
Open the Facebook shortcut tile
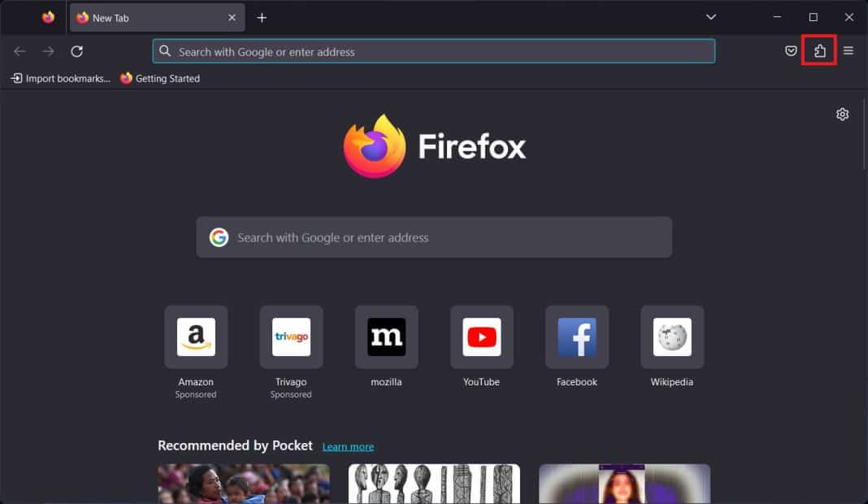click(x=576, y=337)
